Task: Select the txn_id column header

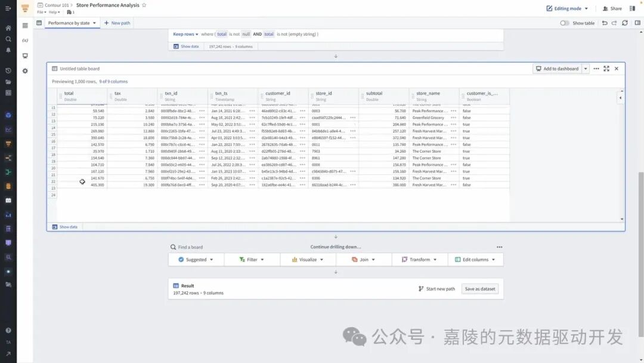Action: click(183, 96)
